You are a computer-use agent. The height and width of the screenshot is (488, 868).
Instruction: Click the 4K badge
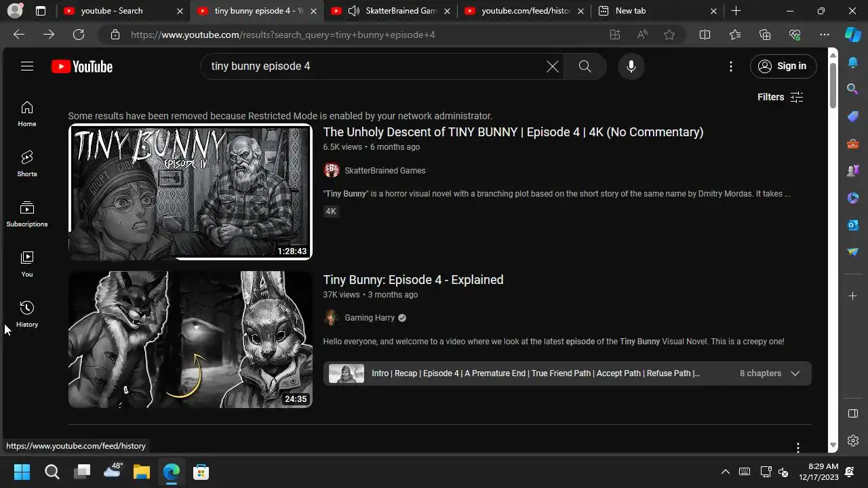(331, 211)
